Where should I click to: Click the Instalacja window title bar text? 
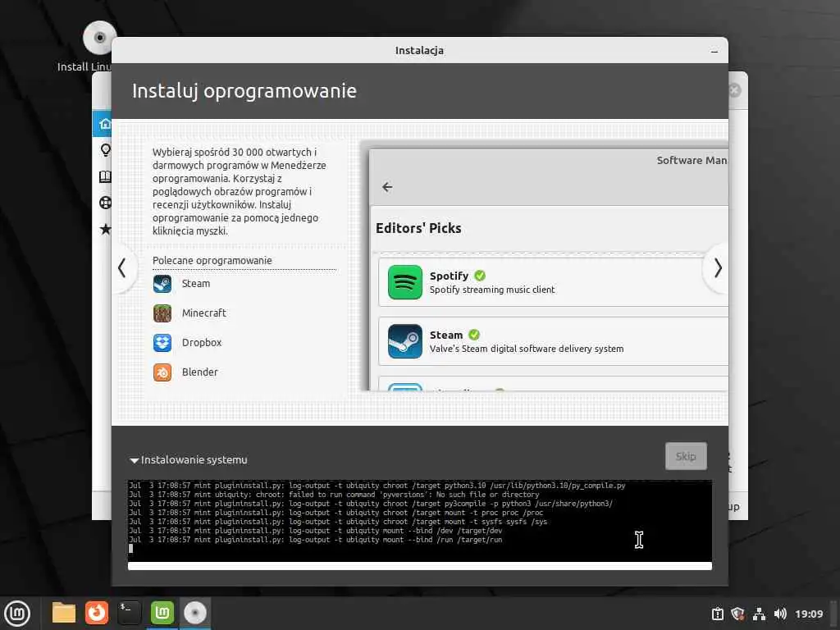419,50
